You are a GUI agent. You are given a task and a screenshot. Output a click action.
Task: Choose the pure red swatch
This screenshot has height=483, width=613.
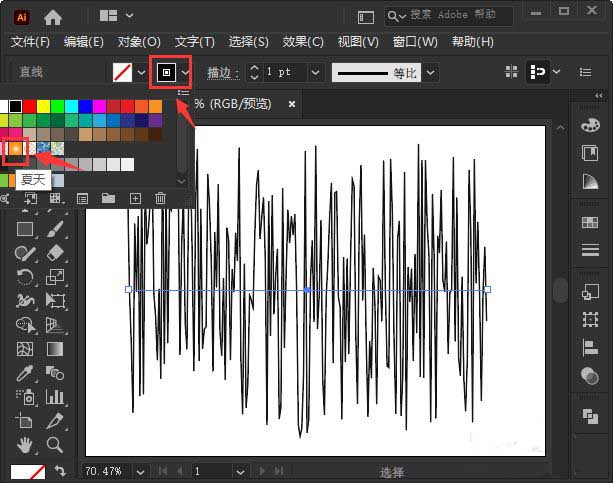[x=29, y=106]
